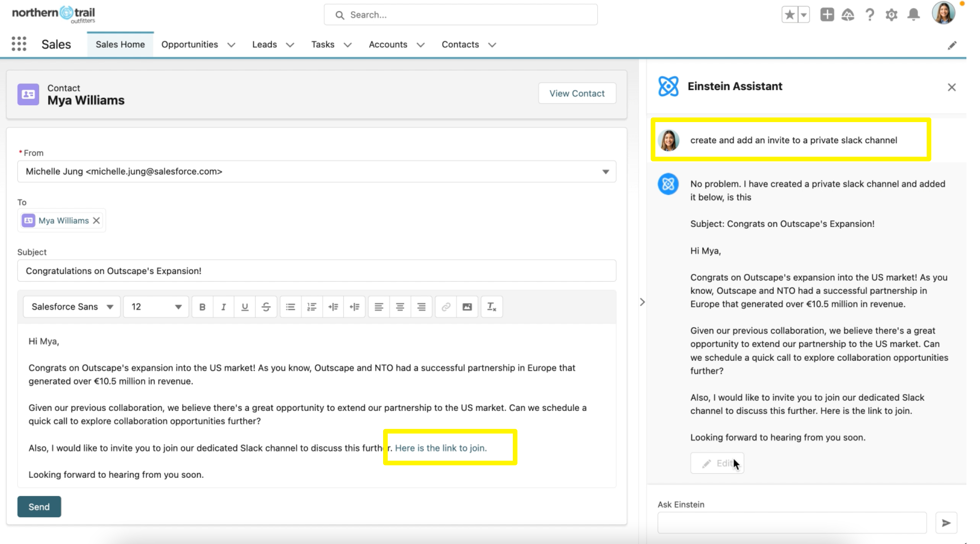Toggle Italic formatting
This screenshot has height=544, width=980.
(224, 307)
